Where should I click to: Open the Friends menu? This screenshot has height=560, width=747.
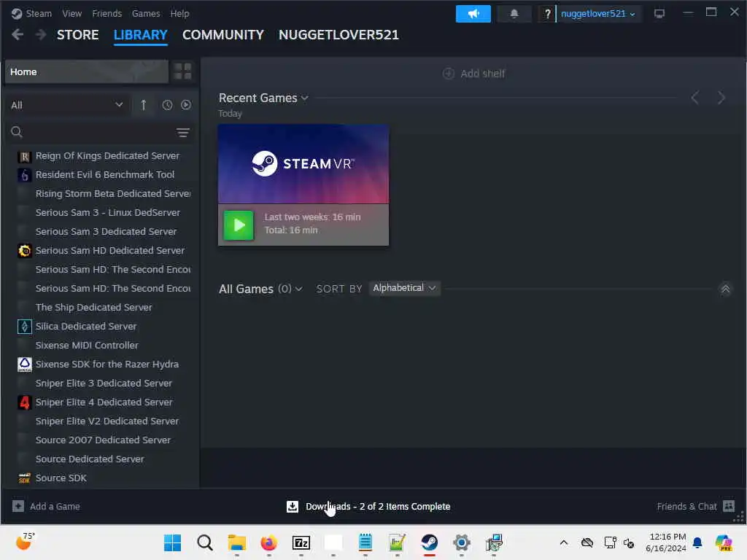coord(107,13)
